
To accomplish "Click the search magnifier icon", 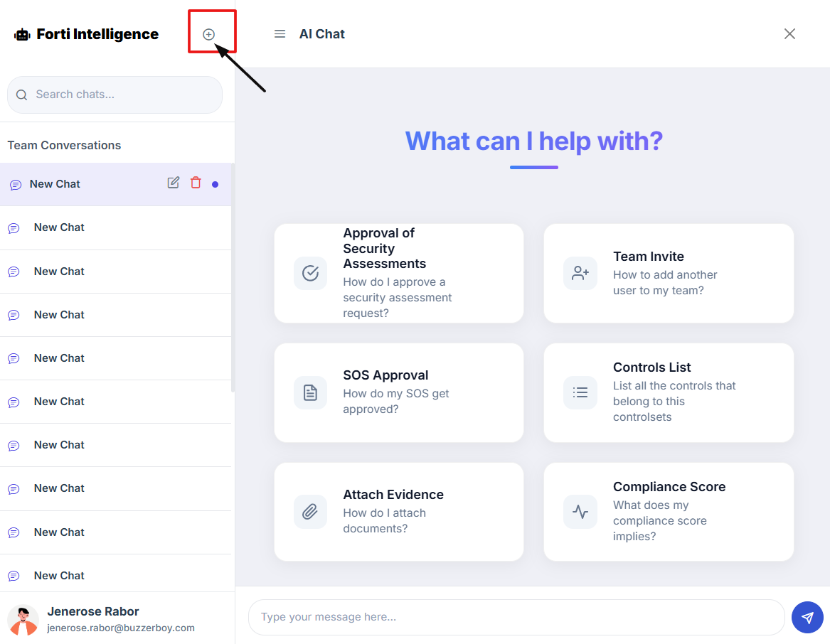I will pyautogui.click(x=21, y=95).
